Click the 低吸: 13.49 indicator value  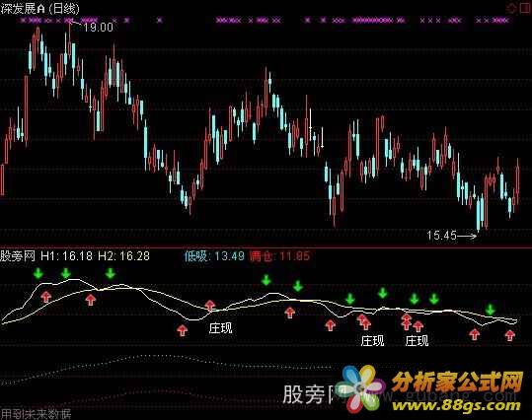point(214,256)
